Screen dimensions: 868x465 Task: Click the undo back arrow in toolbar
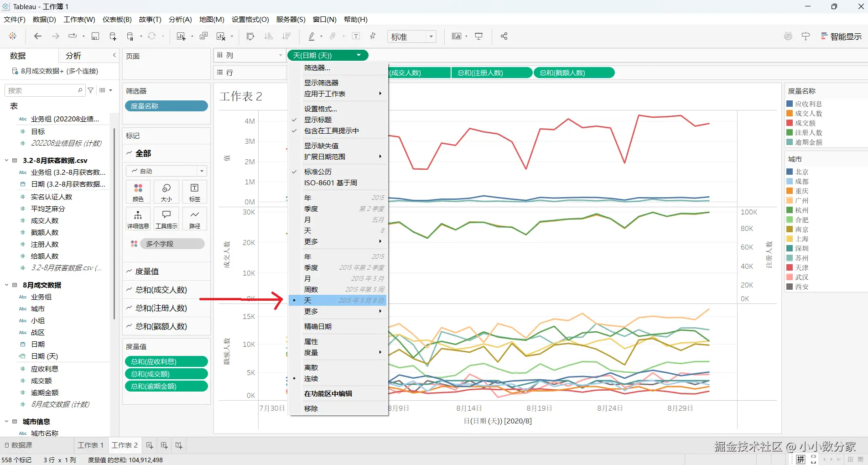coord(38,36)
